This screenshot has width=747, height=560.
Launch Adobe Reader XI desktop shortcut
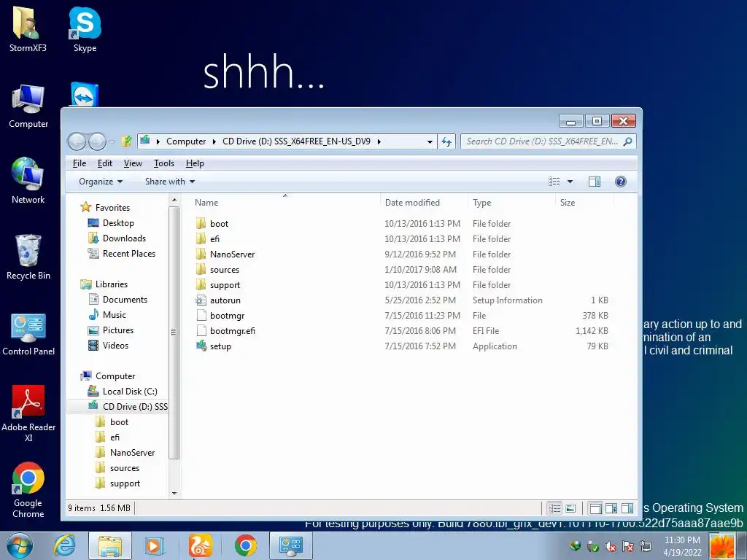click(28, 413)
